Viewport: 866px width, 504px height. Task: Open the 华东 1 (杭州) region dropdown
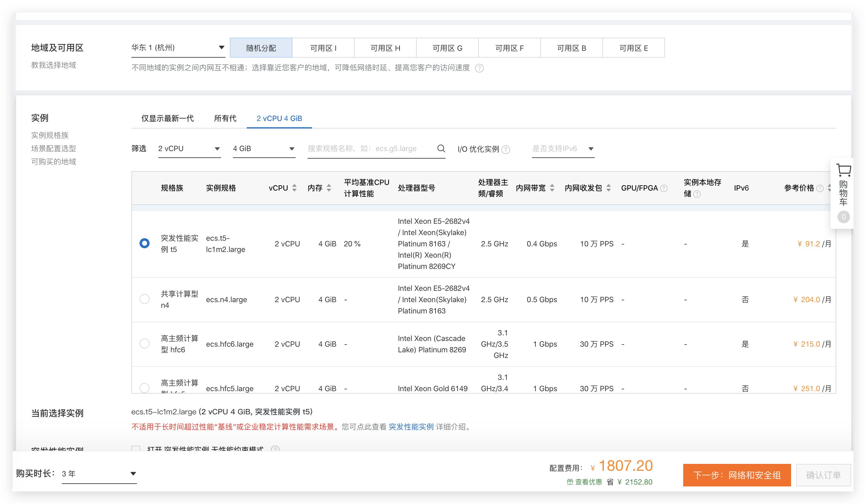coord(178,48)
